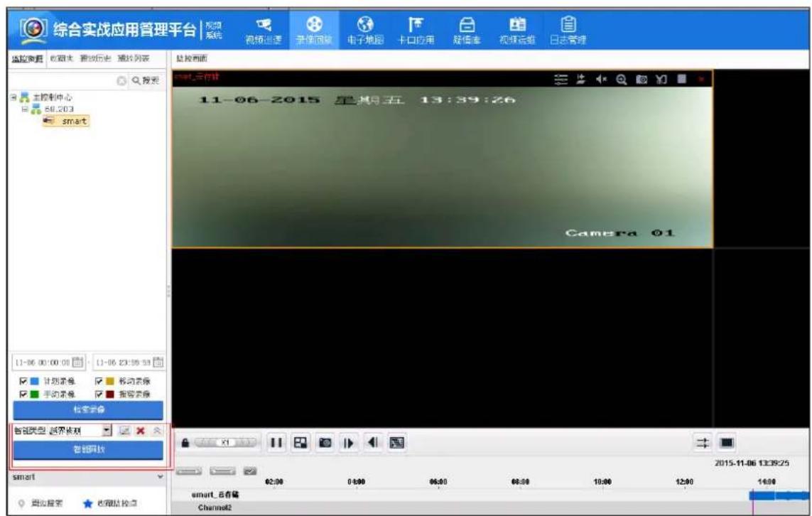This screenshot has width=812, height=516.
Task: Open the end time calendar picker
Action: tap(158, 362)
